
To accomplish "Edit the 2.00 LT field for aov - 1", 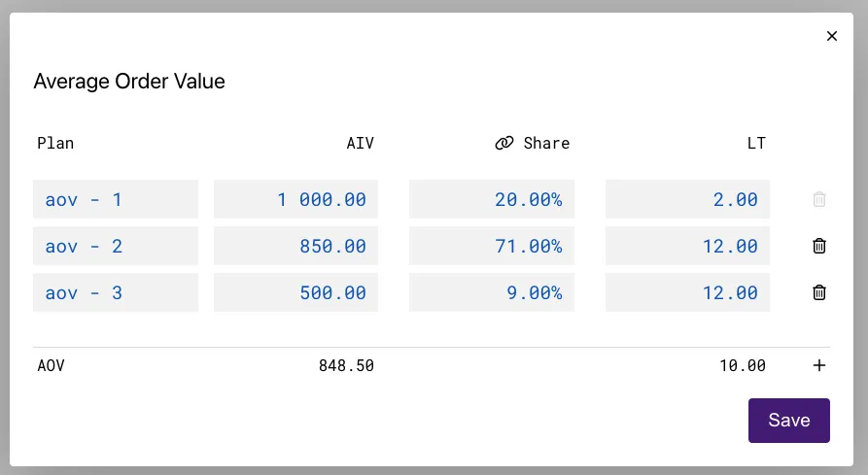I will pos(687,199).
